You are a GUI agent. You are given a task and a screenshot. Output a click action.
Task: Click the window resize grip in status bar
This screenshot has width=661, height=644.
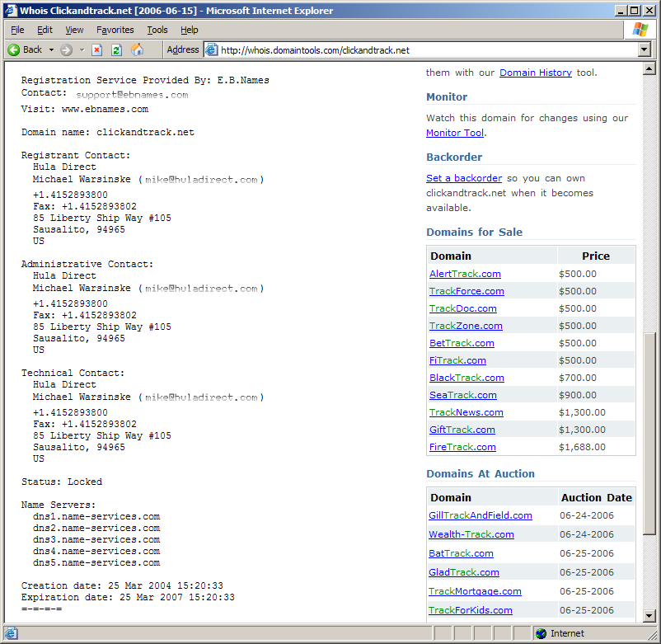(x=652, y=635)
